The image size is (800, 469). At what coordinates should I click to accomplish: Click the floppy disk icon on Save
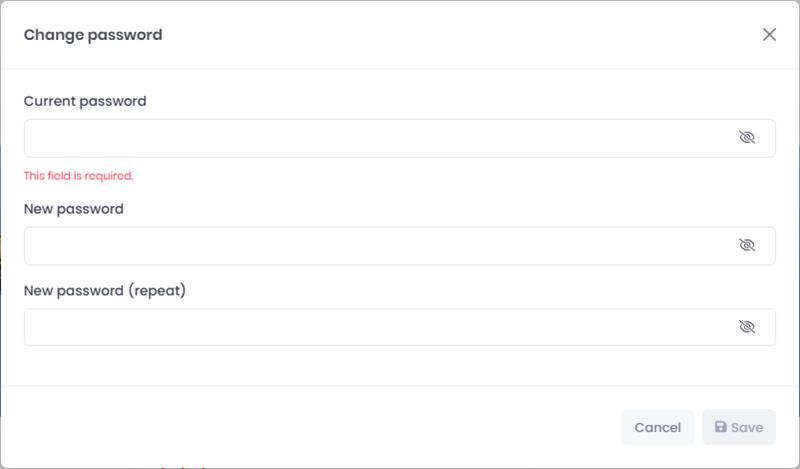tap(720, 427)
